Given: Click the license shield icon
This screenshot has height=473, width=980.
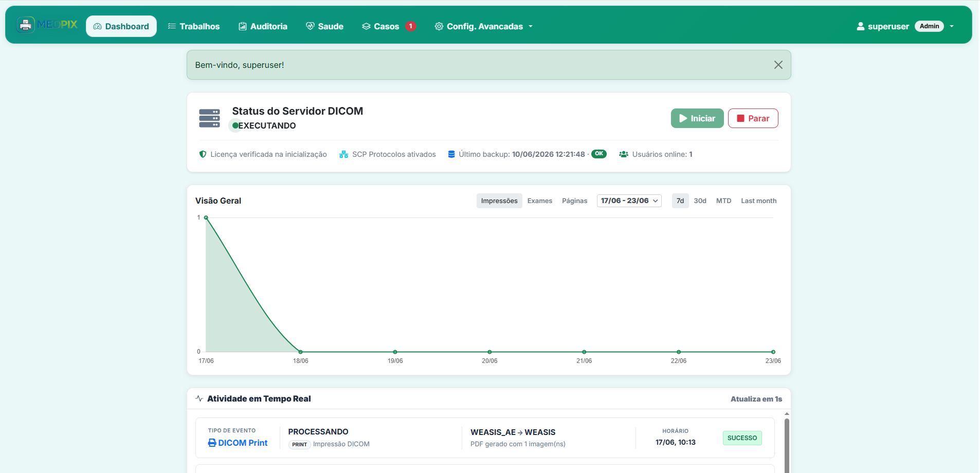Looking at the screenshot, I should [x=203, y=154].
